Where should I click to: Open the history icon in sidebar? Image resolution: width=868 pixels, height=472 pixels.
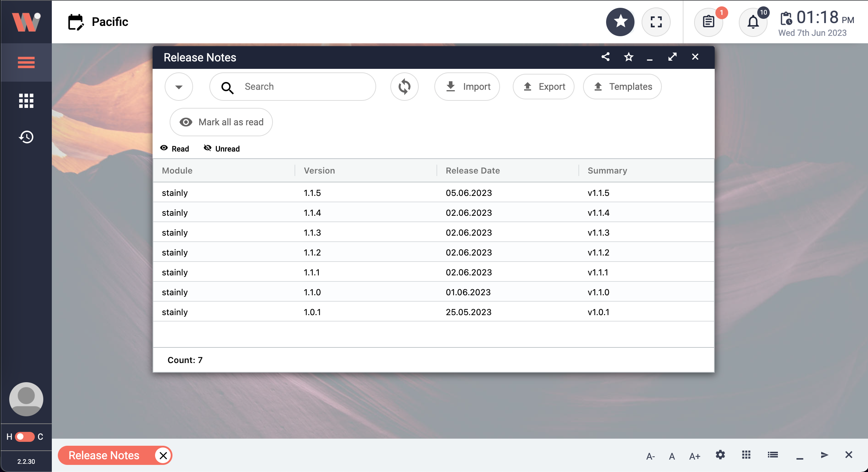pos(26,137)
